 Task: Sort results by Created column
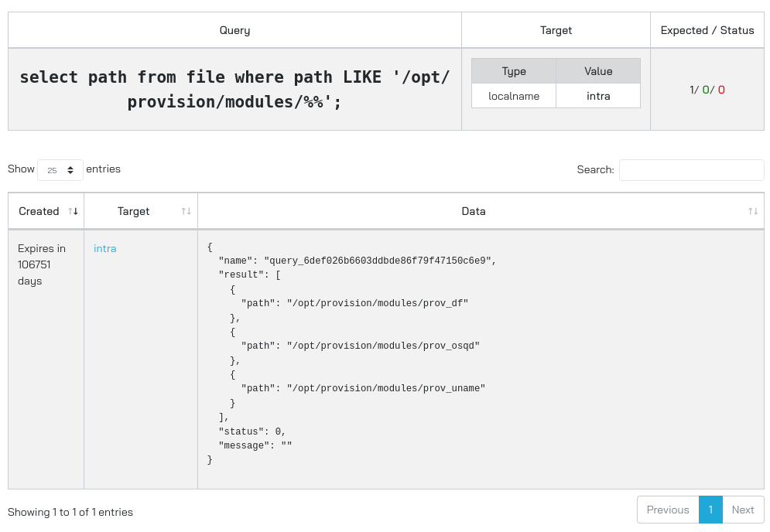46,211
